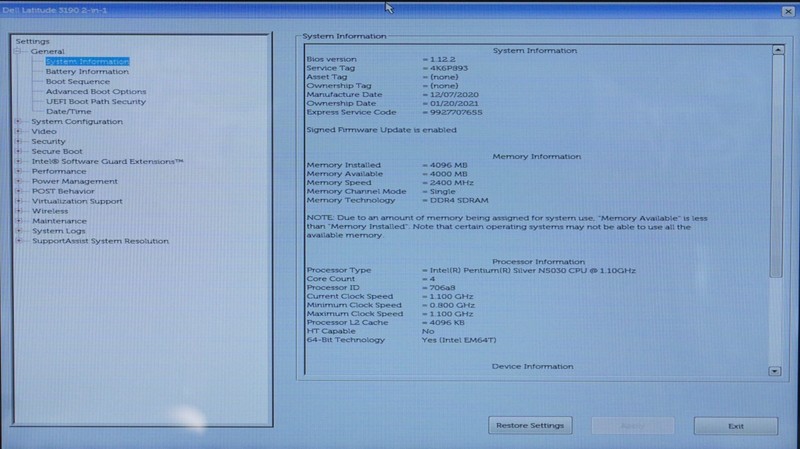Open Battery Information
This screenshot has width=800, height=449.
click(x=87, y=71)
